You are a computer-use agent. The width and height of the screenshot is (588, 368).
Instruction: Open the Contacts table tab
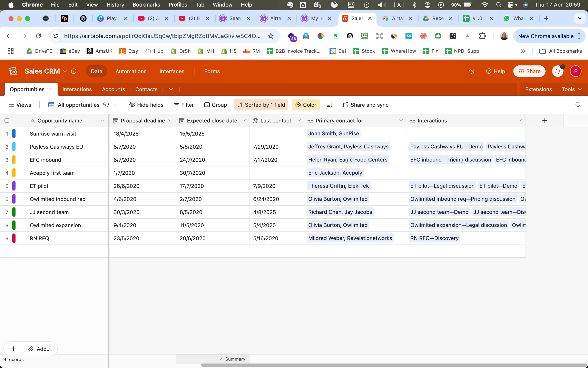pos(146,89)
